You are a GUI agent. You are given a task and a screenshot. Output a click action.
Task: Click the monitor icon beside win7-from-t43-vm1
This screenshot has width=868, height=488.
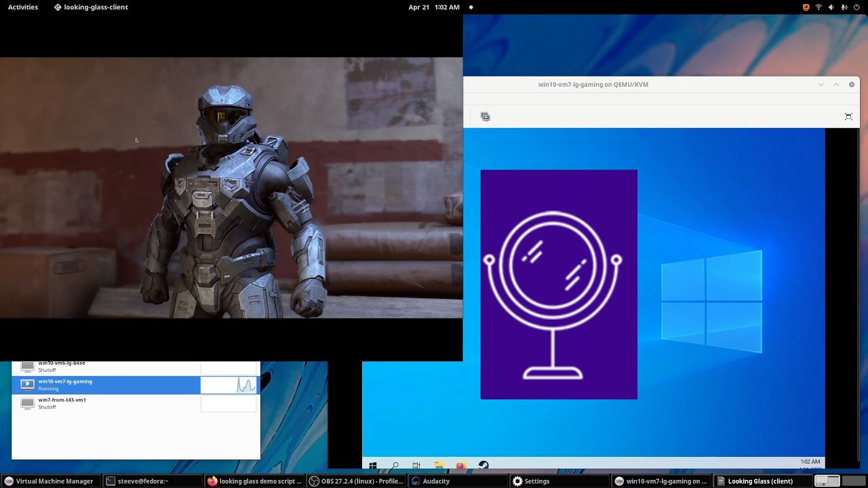[x=27, y=403]
